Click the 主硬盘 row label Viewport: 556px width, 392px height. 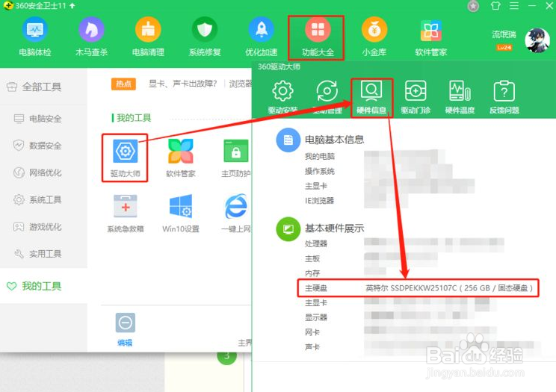(x=316, y=287)
